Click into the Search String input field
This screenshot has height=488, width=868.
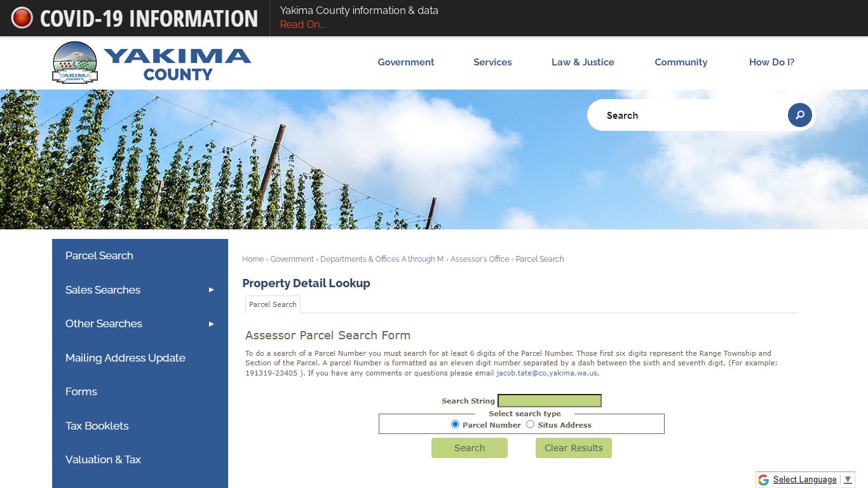pyautogui.click(x=550, y=401)
